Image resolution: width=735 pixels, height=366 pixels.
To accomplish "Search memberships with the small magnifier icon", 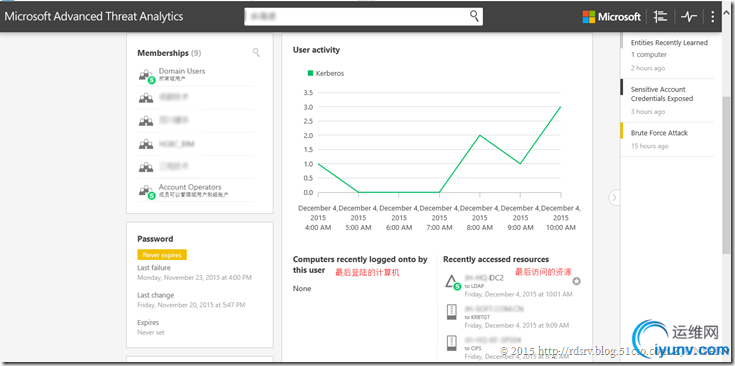I will [x=256, y=52].
